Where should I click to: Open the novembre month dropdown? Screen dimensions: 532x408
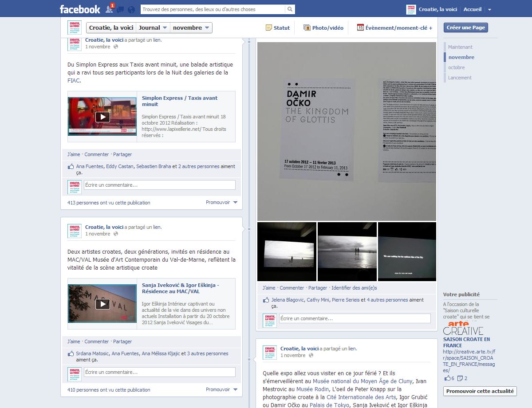191,27
